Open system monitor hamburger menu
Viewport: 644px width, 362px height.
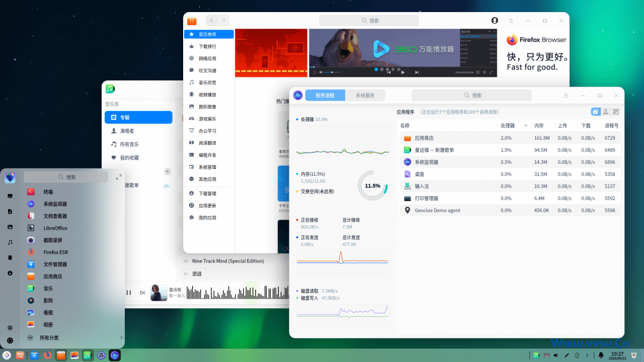click(x=566, y=96)
